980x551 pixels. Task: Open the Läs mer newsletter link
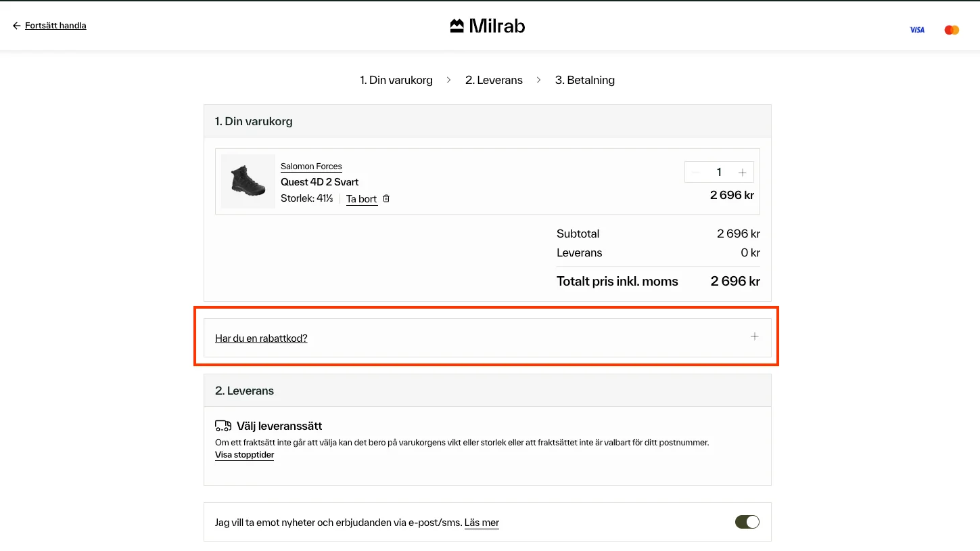pos(482,523)
